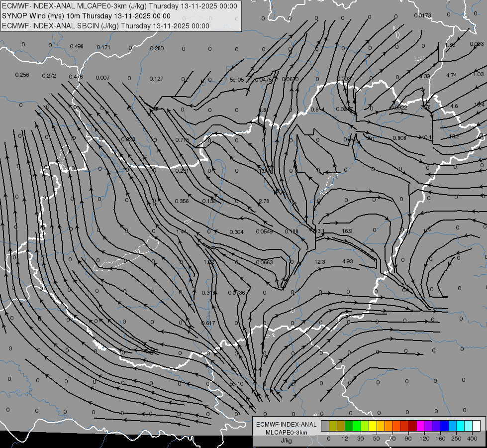The image size is (487, 448).
Task: Click the 0.823 value on the map
Action: pos(128,139)
